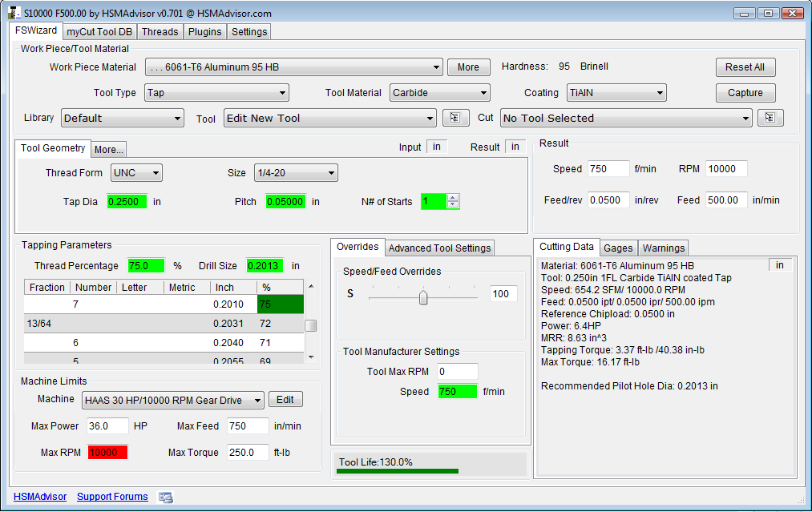The width and height of the screenshot is (812, 512).
Task: Open the Advanced Tool Settings tab
Action: coord(439,248)
